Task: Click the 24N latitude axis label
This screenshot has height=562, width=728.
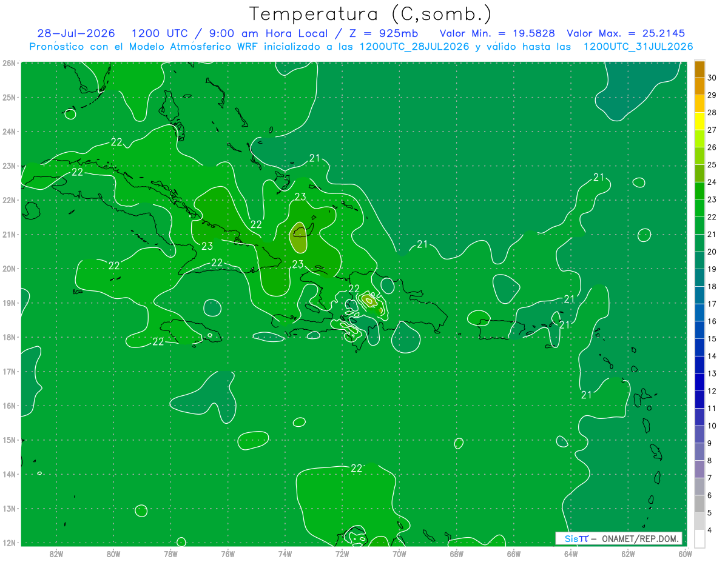Action: pos(8,131)
